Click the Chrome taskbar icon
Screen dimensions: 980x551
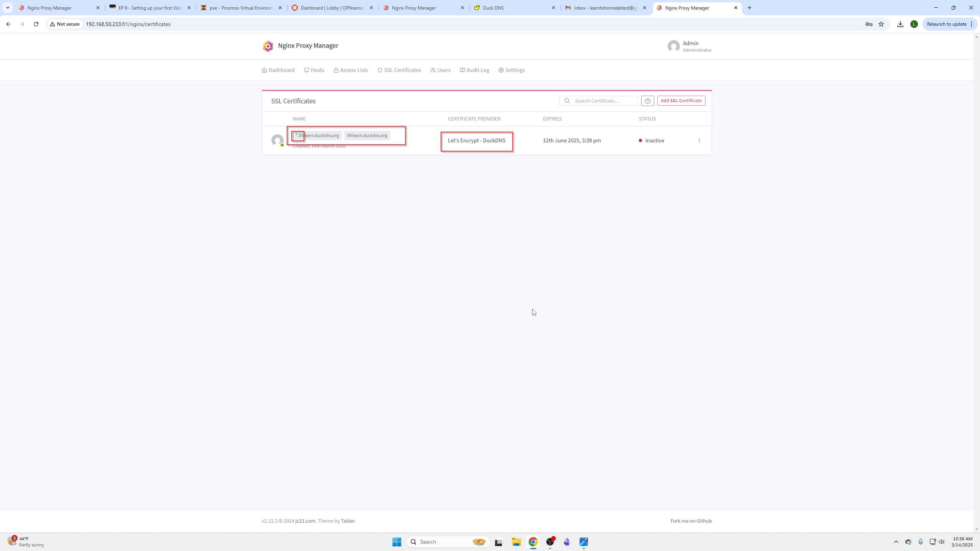coord(533,542)
